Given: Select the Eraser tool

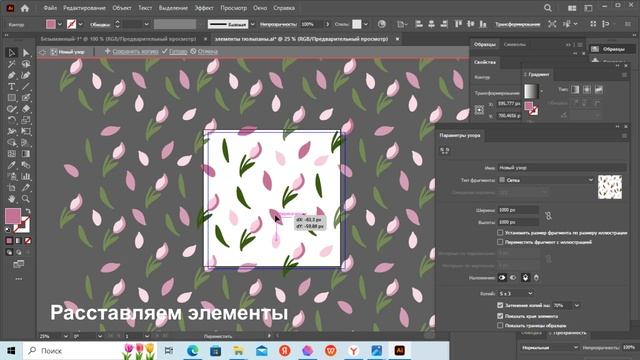Looking at the screenshot, I should pos(26,109).
